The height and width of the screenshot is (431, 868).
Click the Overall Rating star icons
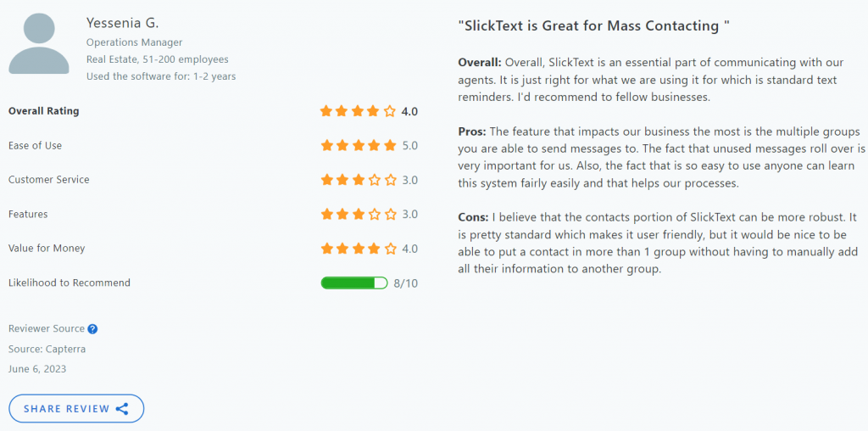tap(359, 111)
